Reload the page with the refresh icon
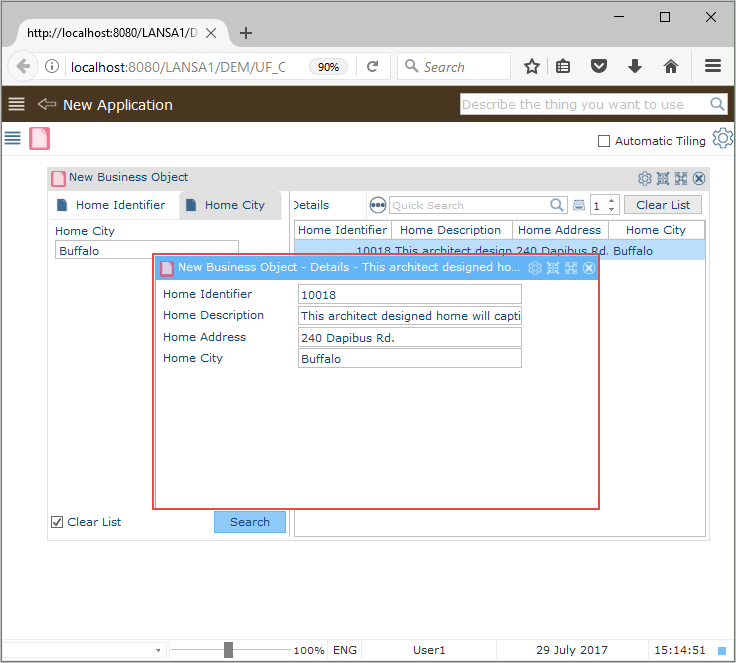The height and width of the screenshot is (663, 736). pos(373,66)
